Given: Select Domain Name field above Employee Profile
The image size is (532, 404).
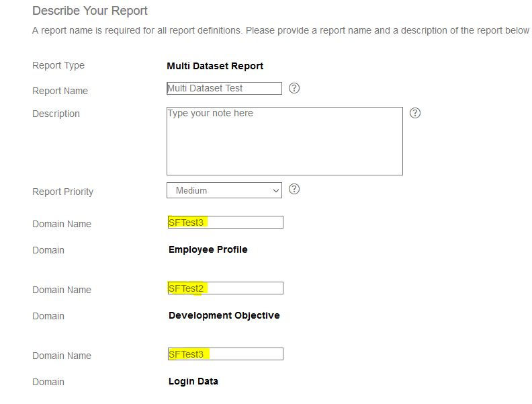Looking at the screenshot, I should pos(225,223).
